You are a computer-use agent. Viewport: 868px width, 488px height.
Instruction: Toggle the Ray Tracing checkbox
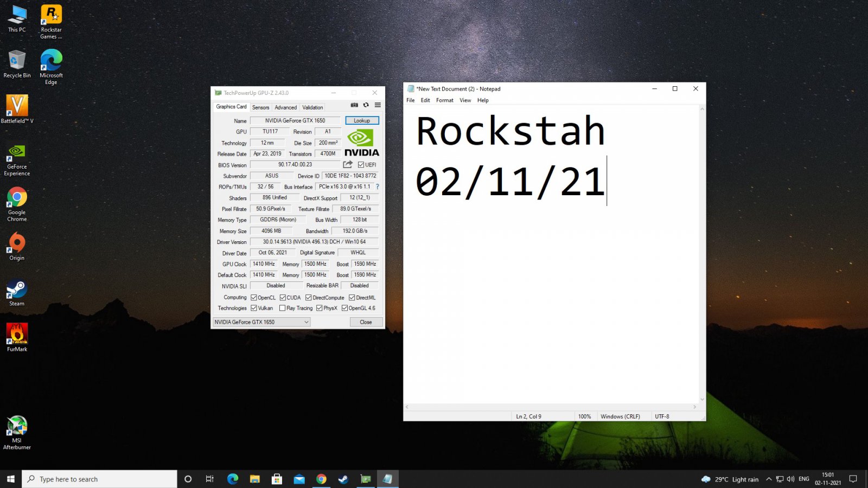tap(283, 308)
